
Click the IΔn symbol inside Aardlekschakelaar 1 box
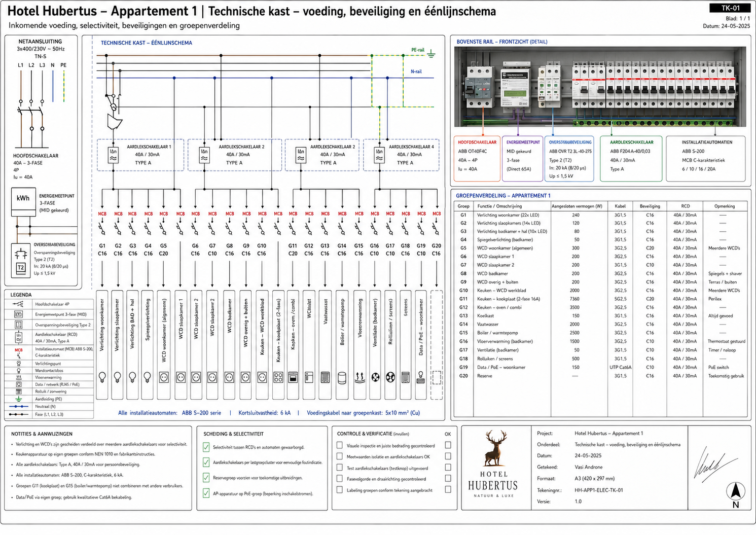point(113,155)
